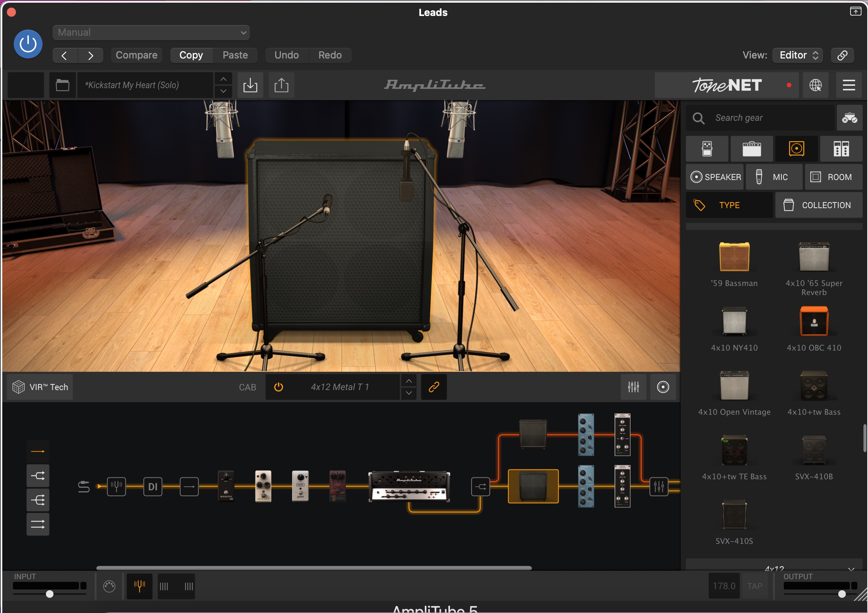The height and width of the screenshot is (613, 868).
Task: Go to previous preset arrow
Action: tap(65, 55)
